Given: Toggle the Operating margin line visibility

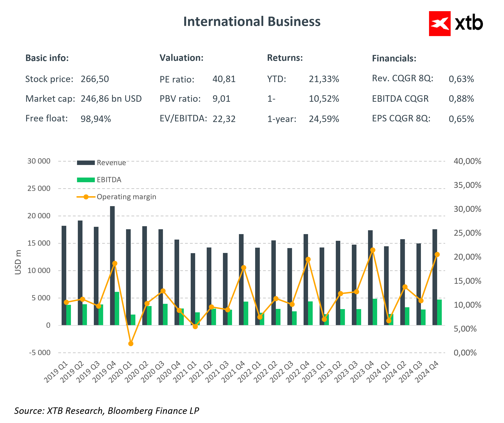Looking at the screenshot, I should coord(126,197).
